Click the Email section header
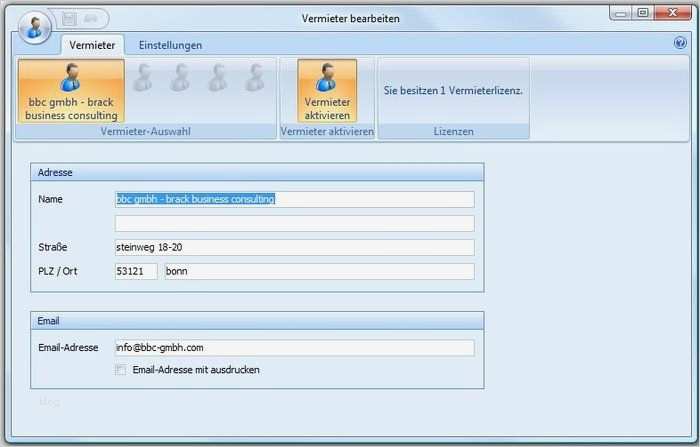Screen dimensions: 700x447 (x=257, y=321)
